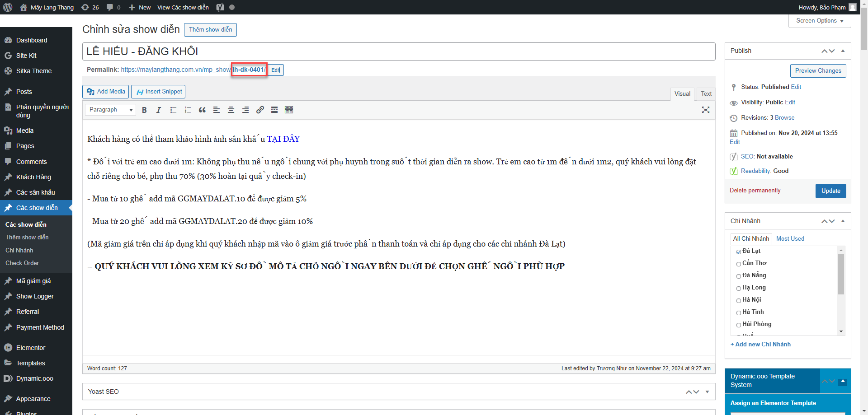Click the Insert Read More tag icon
This screenshot has width=868, height=415.
coord(274,110)
